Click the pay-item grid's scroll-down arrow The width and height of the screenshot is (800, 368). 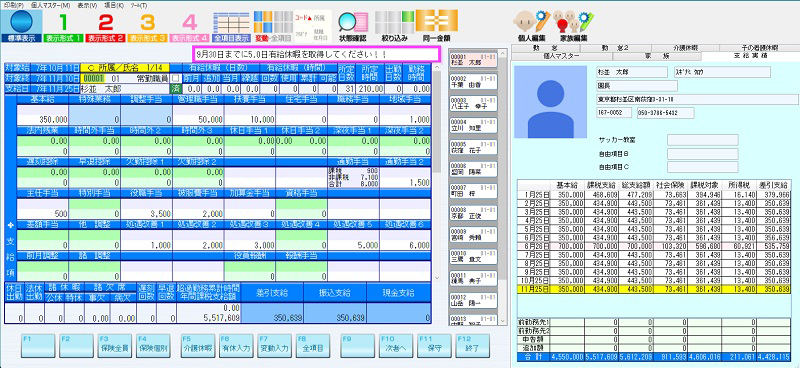click(436, 278)
